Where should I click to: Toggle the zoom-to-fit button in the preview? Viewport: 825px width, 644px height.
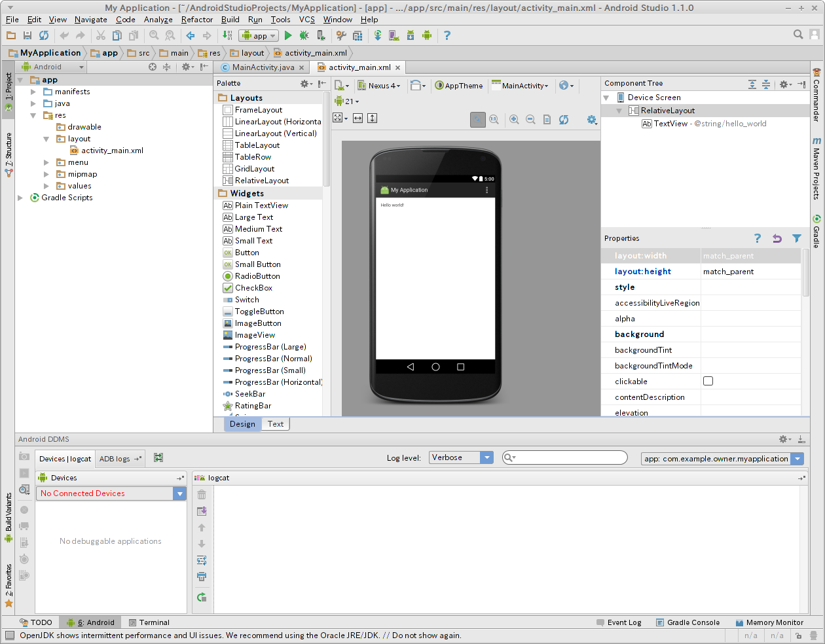point(478,119)
